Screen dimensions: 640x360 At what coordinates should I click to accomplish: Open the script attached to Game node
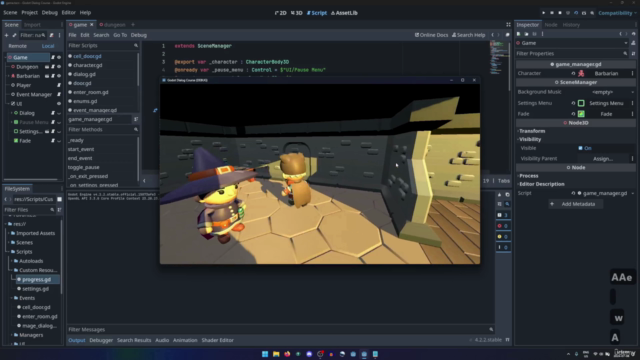[53, 58]
